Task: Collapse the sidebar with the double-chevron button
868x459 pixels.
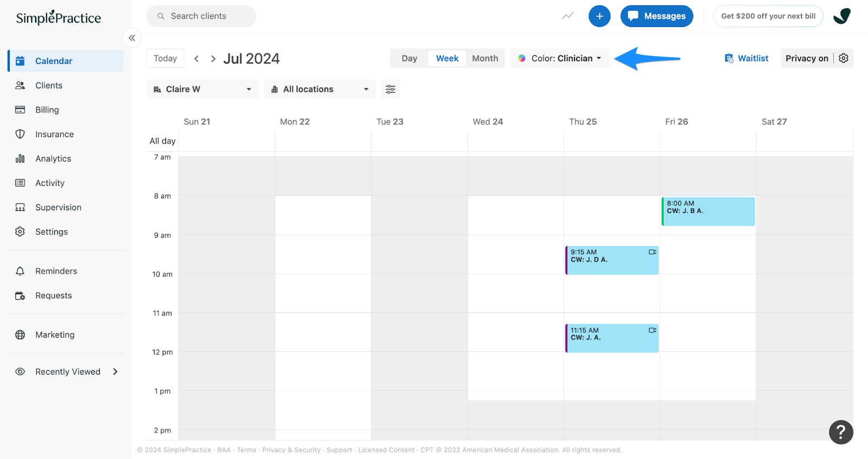Action: [132, 38]
